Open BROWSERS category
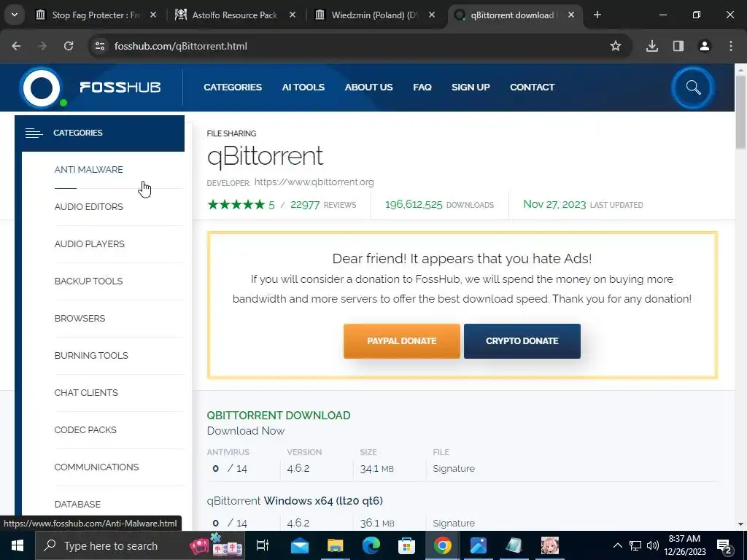 coord(80,318)
